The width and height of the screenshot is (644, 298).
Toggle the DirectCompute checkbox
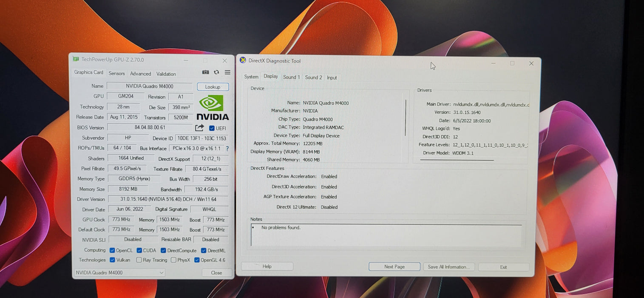tap(163, 250)
